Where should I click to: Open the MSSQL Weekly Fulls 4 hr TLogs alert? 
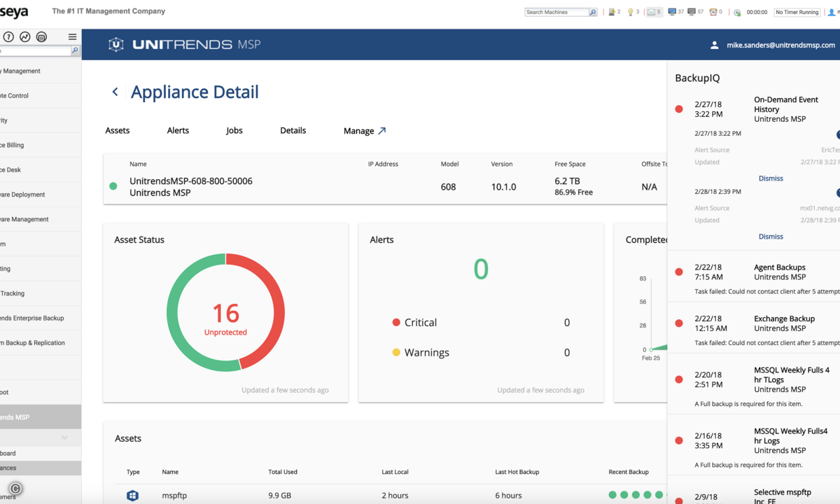pyautogui.click(x=754, y=384)
